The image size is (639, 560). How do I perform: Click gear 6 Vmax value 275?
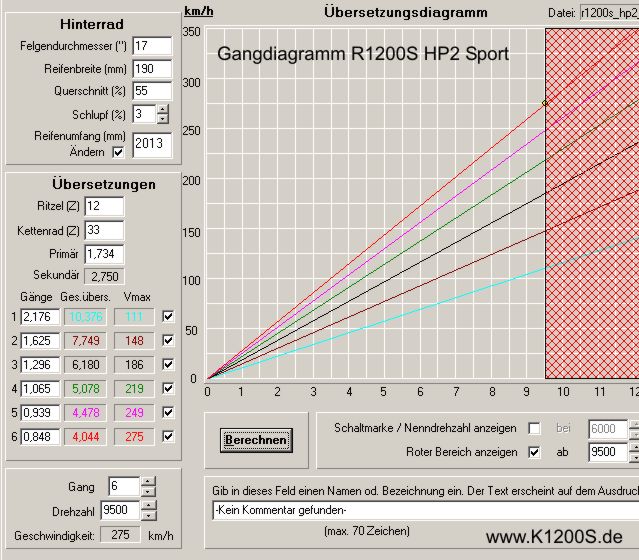[x=134, y=437]
